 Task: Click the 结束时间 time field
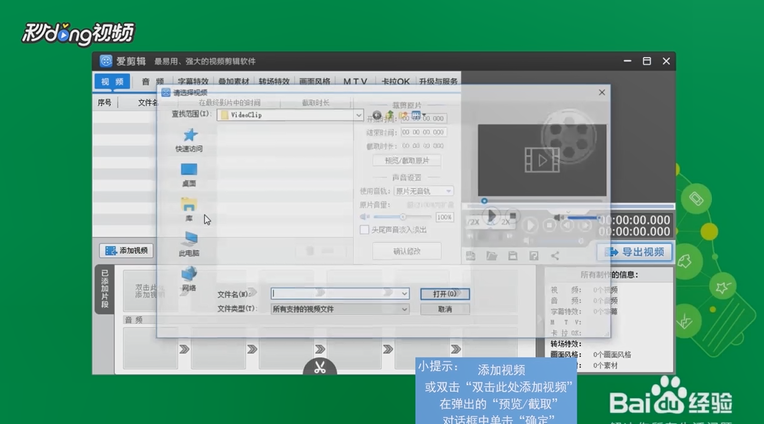[x=423, y=132]
